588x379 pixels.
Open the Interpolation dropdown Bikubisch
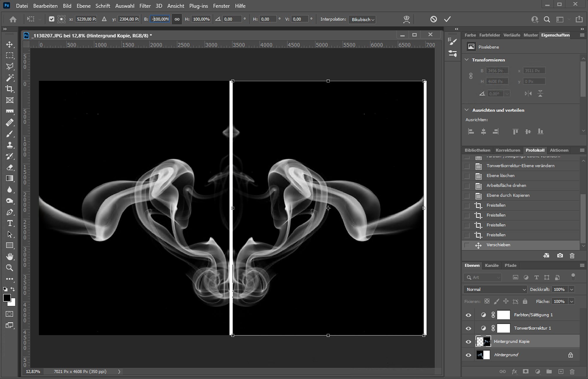(x=362, y=20)
